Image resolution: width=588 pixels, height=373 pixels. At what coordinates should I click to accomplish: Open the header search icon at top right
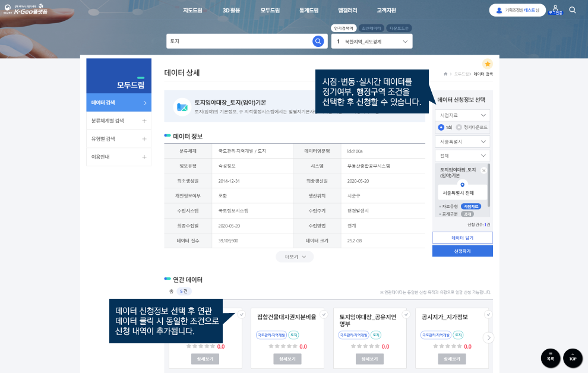[x=572, y=10]
